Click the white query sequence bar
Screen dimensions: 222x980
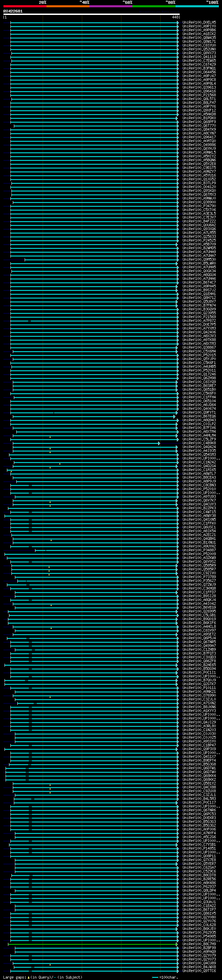[92, 15]
